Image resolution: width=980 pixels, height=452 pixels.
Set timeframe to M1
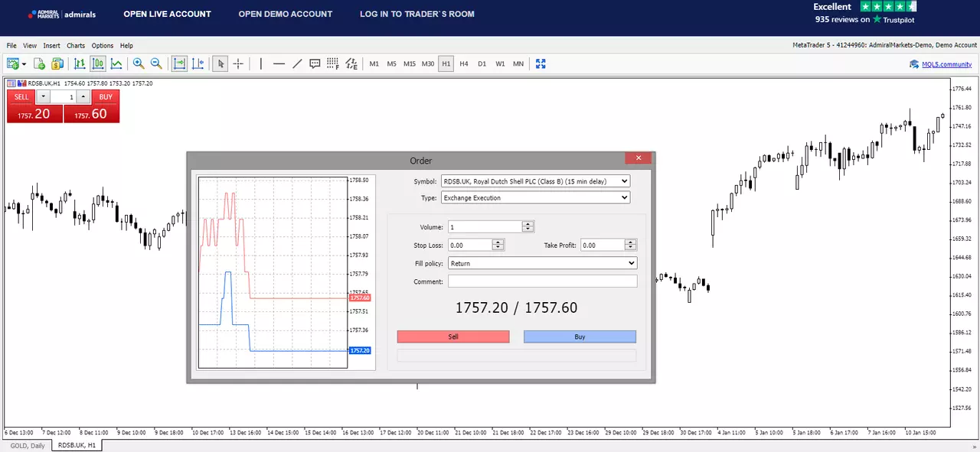tap(374, 64)
